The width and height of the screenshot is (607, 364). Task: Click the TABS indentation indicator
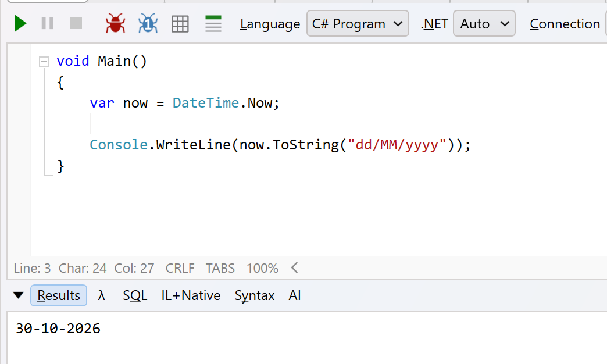(220, 268)
